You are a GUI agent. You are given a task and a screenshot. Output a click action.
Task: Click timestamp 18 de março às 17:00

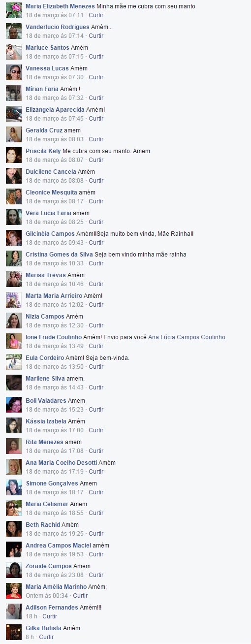click(54, 430)
